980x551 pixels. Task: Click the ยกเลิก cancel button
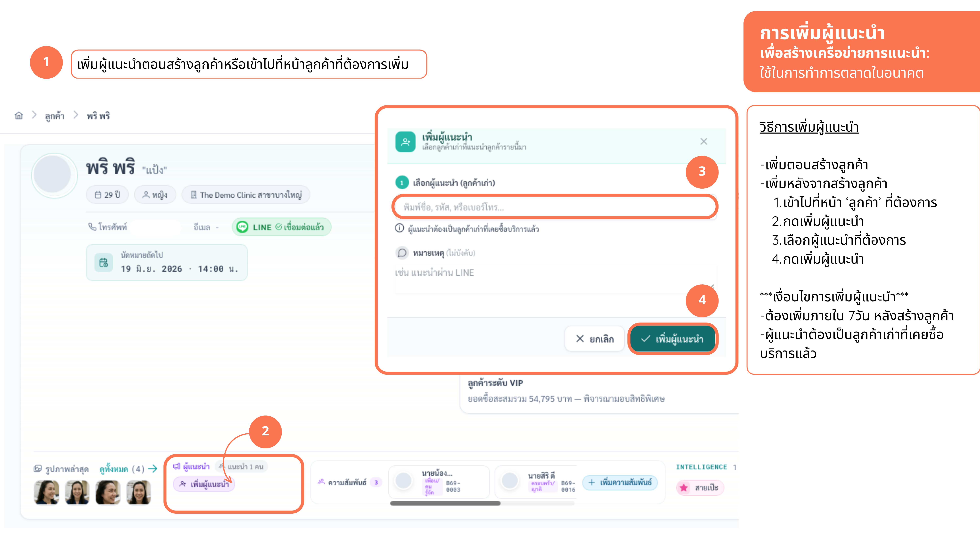click(x=595, y=338)
